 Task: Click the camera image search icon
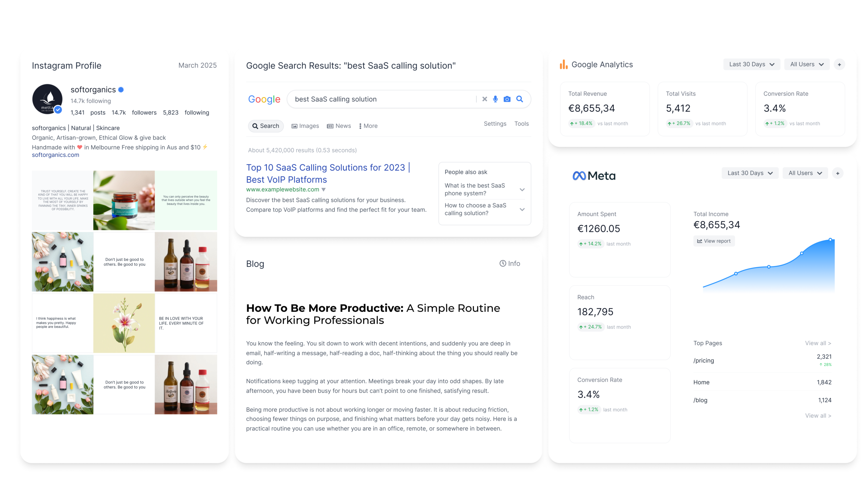(507, 99)
